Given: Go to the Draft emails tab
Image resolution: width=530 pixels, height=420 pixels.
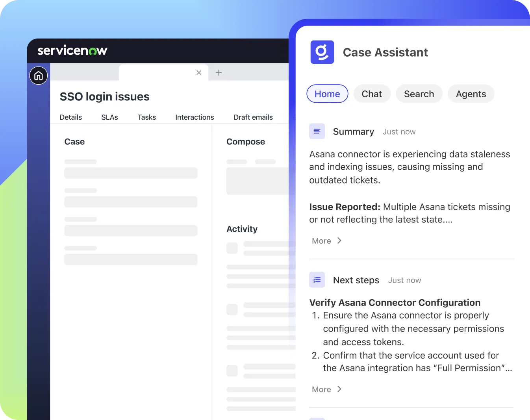Looking at the screenshot, I should pos(253,117).
